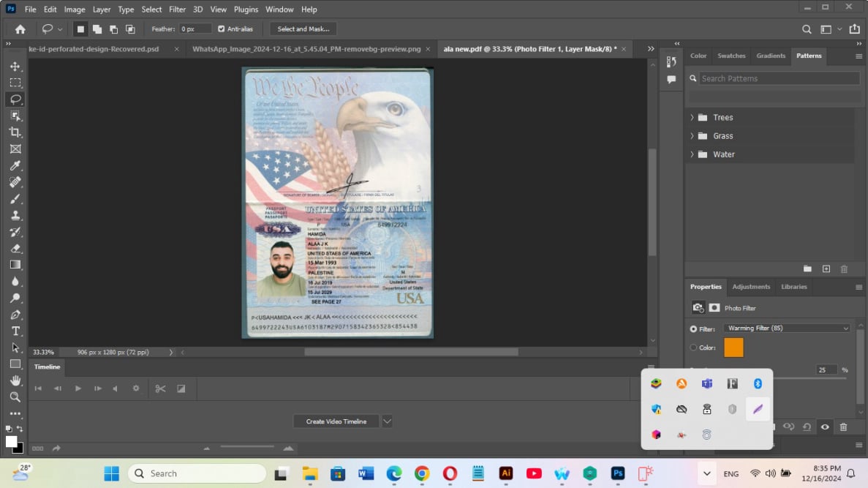Select the Color radio button

point(693,348)
